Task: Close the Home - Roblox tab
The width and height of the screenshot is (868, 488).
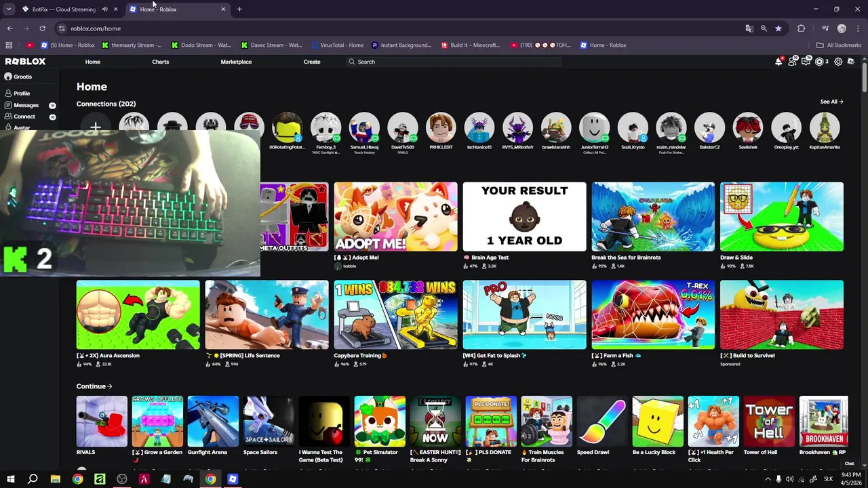Action: click(223, 9)
